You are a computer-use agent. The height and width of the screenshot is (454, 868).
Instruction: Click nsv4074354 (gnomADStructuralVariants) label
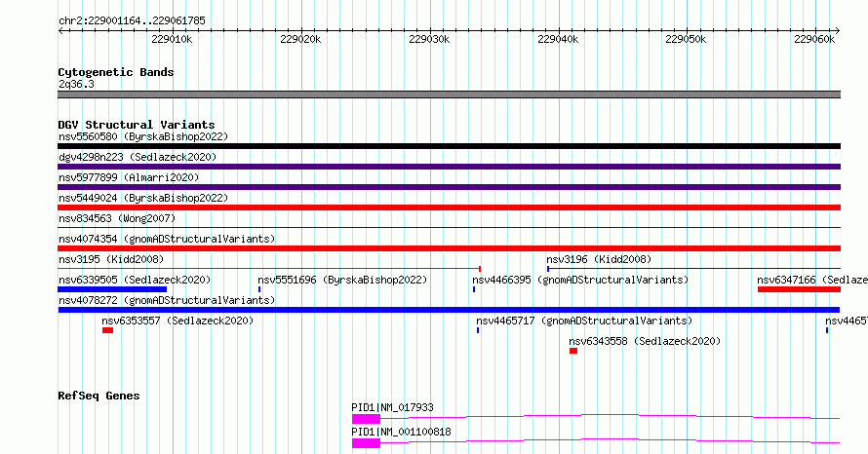click(x=167, y=239)
